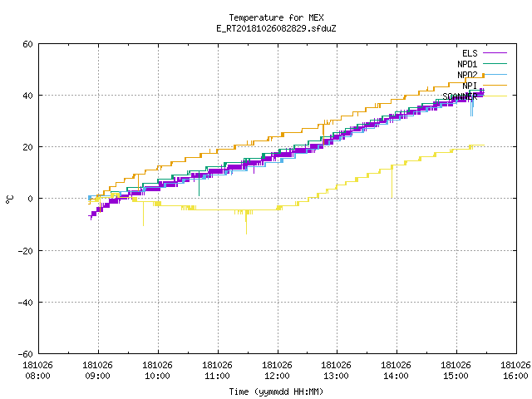Image resolution: width=532 pixels, height=399 pixels.
Task: Click the y-axis label 40
Action: [27, 96]
